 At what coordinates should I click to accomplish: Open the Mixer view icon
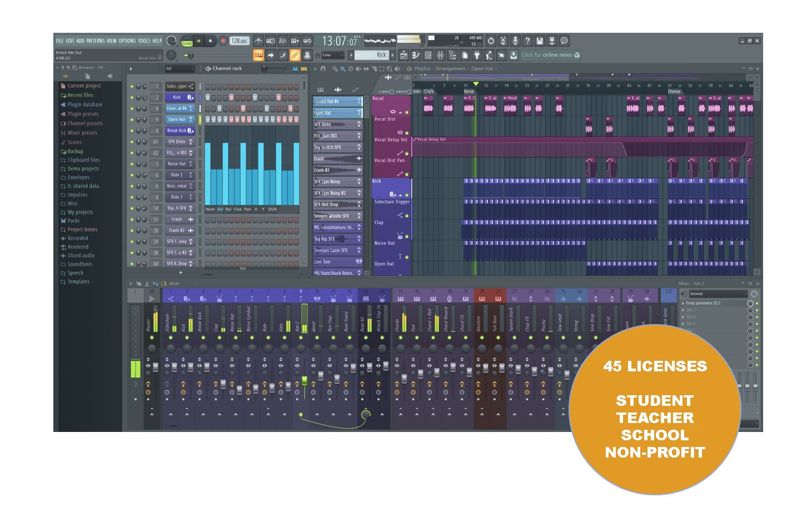(x=440, y=55)
